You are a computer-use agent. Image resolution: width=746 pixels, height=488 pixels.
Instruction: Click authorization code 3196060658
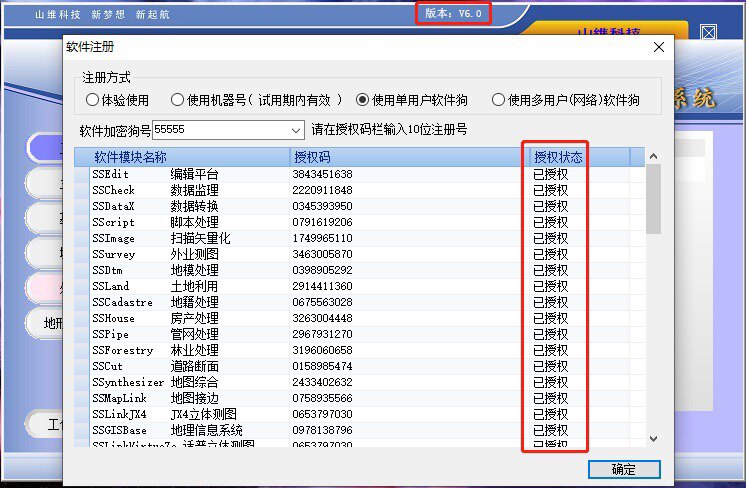pos(323,350)
